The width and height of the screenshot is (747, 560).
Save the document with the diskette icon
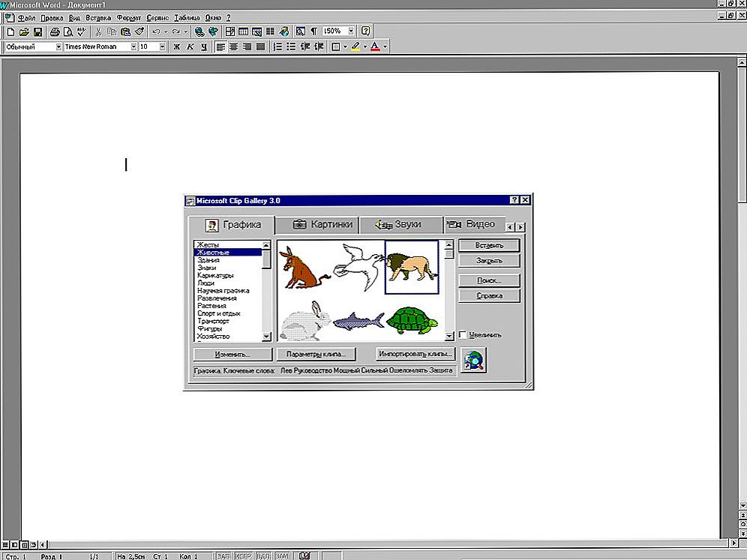pyautogui.click(x=37, y=32)
